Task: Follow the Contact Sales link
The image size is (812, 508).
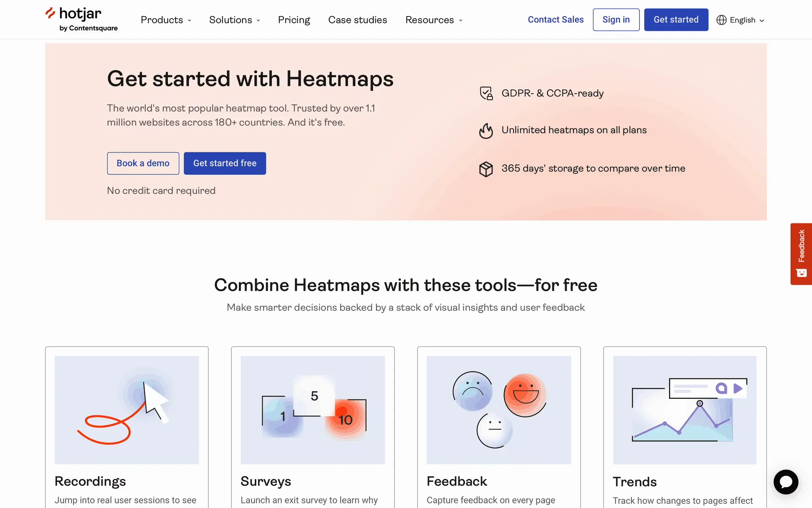Action: (x=555, y=19)
